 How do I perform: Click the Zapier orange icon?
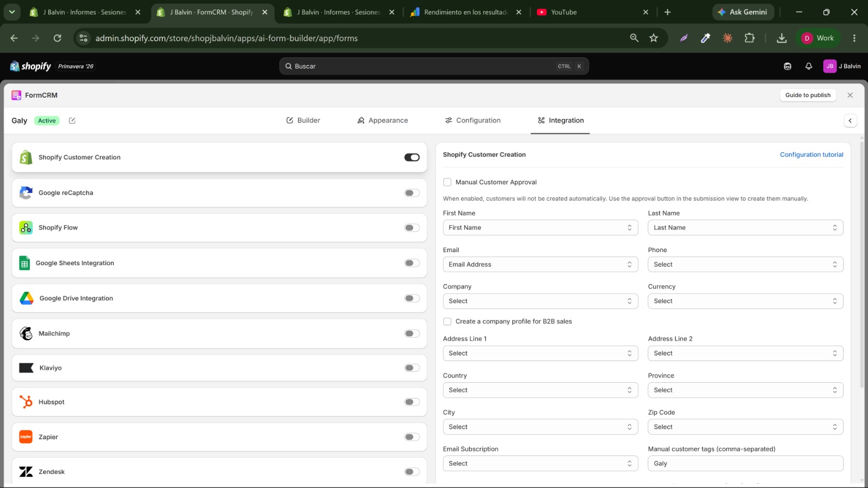26,437
